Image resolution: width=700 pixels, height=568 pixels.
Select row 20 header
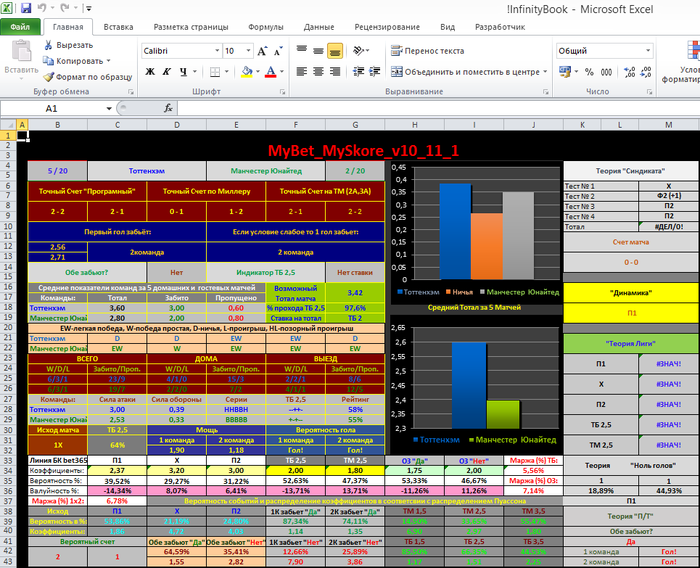click(8, 327)
